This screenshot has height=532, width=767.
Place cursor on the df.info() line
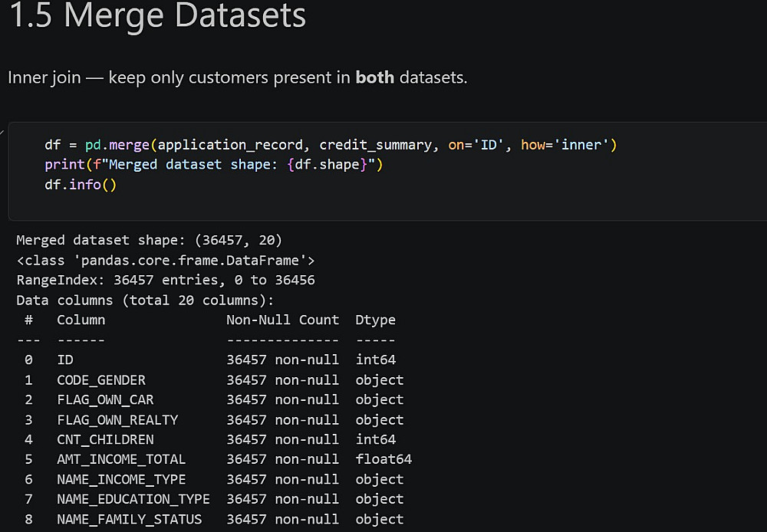click(80, 185)
